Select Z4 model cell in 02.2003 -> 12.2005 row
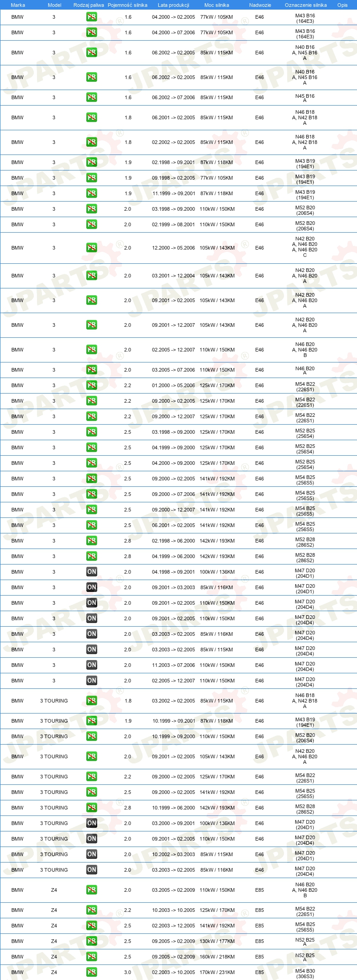Screen dimensions: 357x980 click(54, 926)
